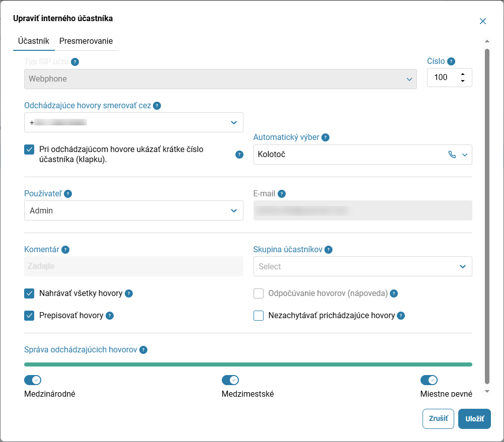Click the E-mail field
Image resolution: width=504 pixels, height=442 pixels.
[x=363, y=210]
